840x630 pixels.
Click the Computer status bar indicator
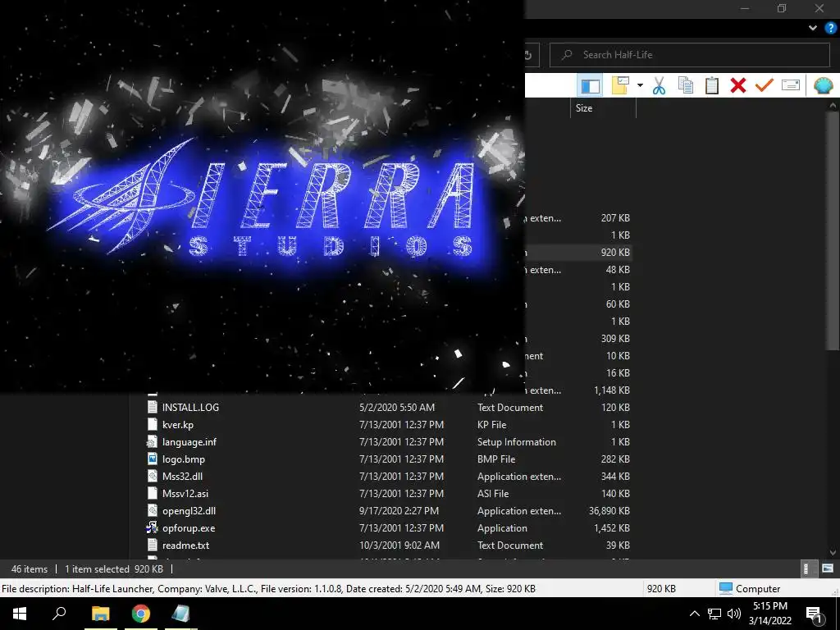(750, 589)
